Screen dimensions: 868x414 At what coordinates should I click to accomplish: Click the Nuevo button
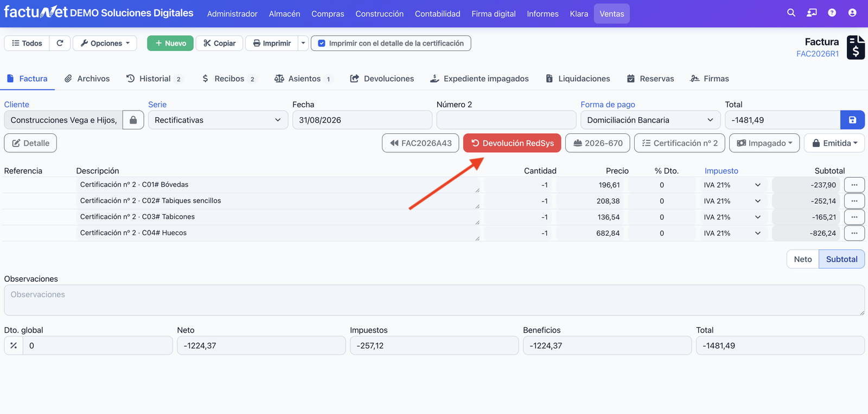[x=170, y=43]
